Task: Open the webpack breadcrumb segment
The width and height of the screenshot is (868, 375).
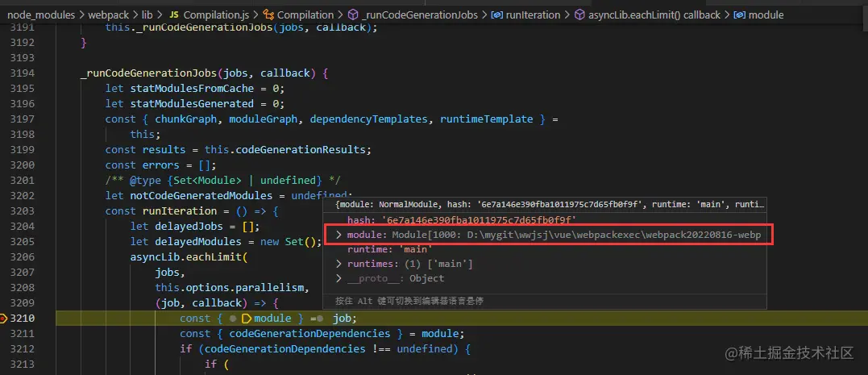Action: coord(107,15)
